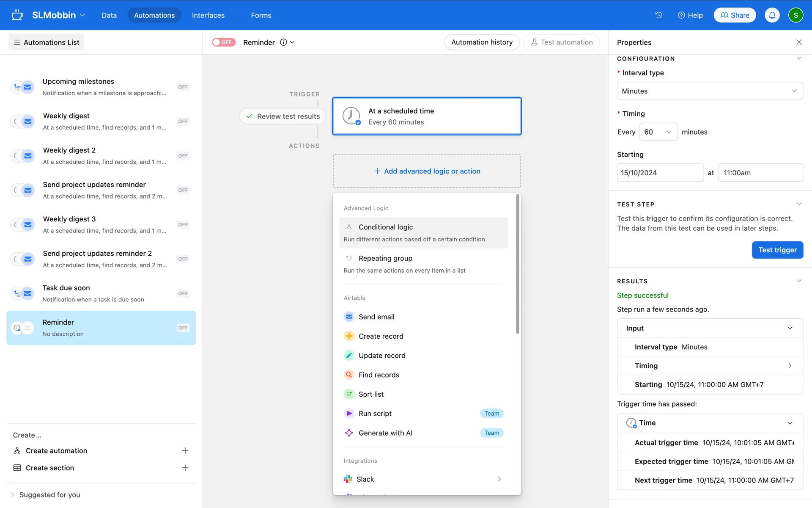Image resolution: width=812 pixels, height=508 pixels.
Task: Toggle the Upcoming milestones OFF switch
Action: [183, 87]
